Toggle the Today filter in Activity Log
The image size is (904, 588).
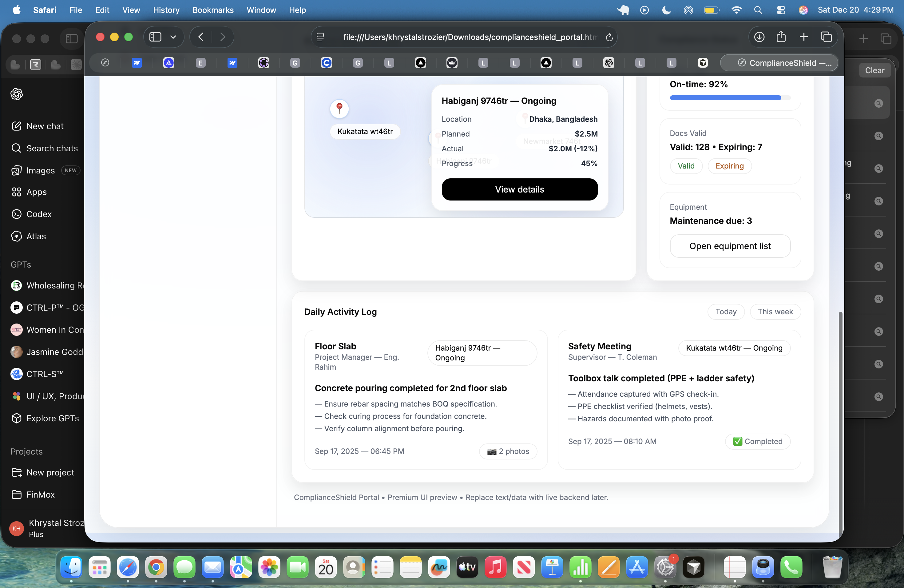(x=725, y=312)
